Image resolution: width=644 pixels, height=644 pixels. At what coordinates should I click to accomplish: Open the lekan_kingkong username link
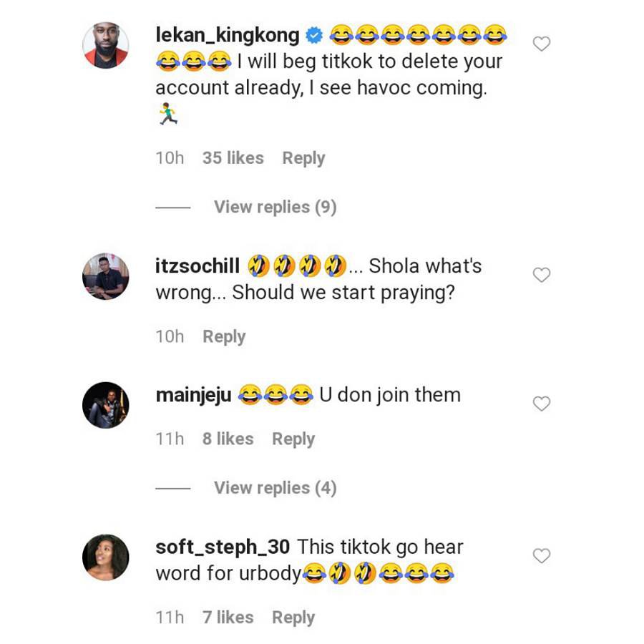[x=228, y=34]
